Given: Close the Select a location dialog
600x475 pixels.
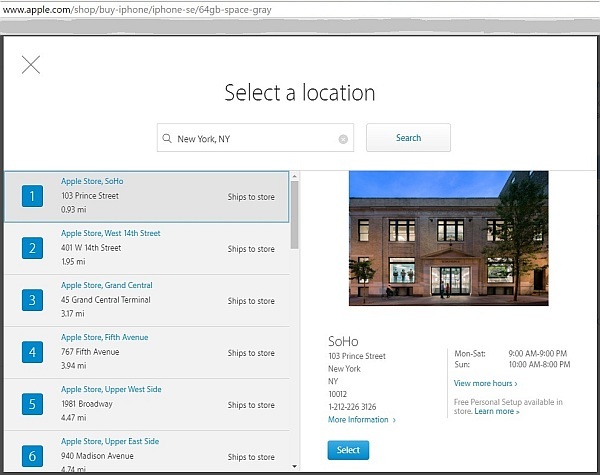Looking at the screenshot, I should point(31,65).
